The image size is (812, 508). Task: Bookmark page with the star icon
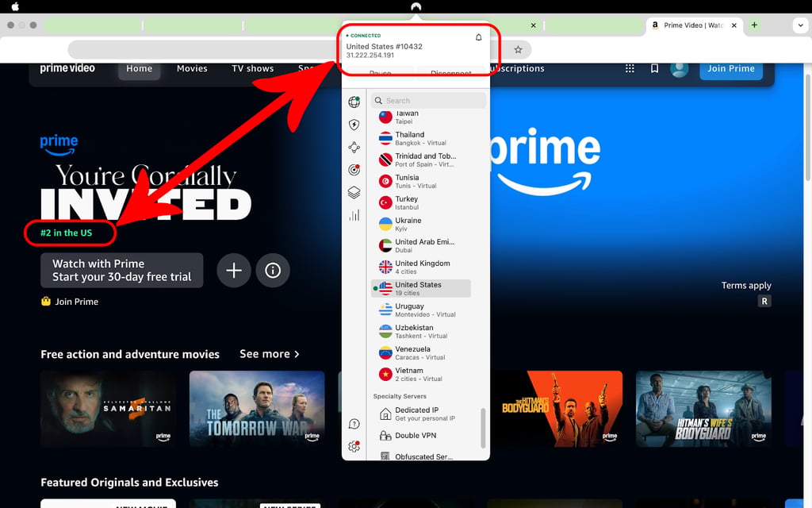(518, 50)
